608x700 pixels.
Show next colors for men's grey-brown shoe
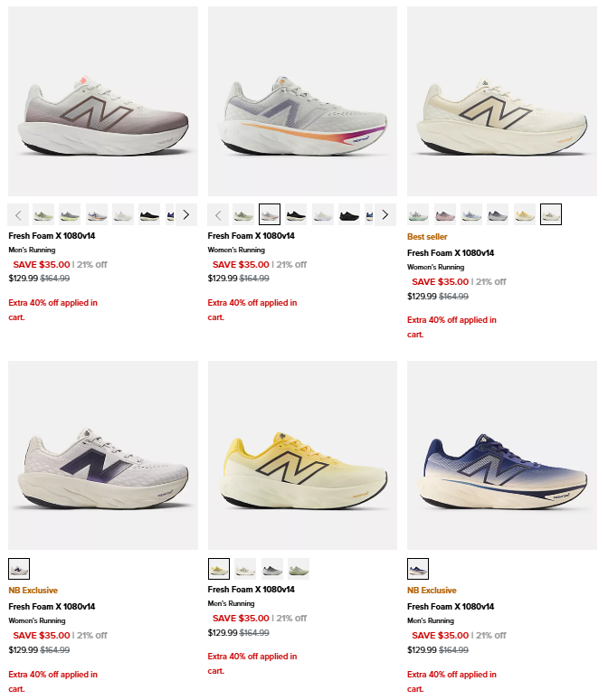[x=185, y=214]
